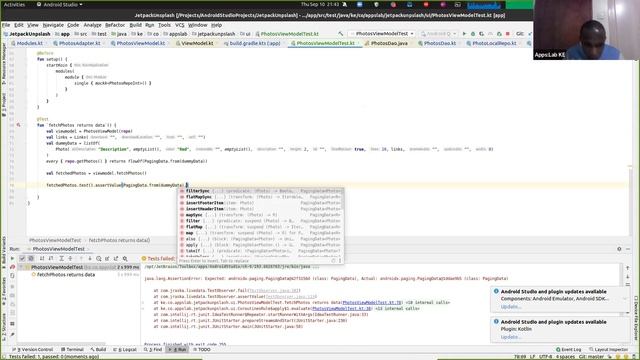Run the configuration with toolbar play icon
This screenshot has width=640, height=360.
[464, 33]
